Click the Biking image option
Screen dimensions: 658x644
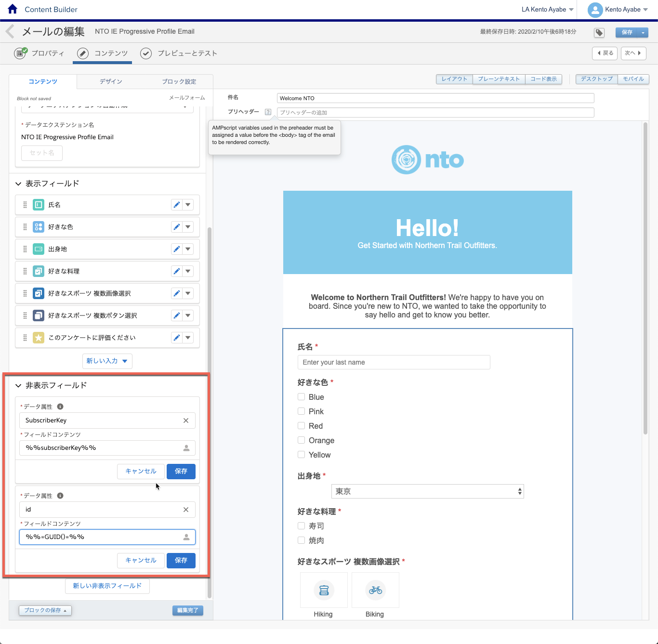coord(375,590)
